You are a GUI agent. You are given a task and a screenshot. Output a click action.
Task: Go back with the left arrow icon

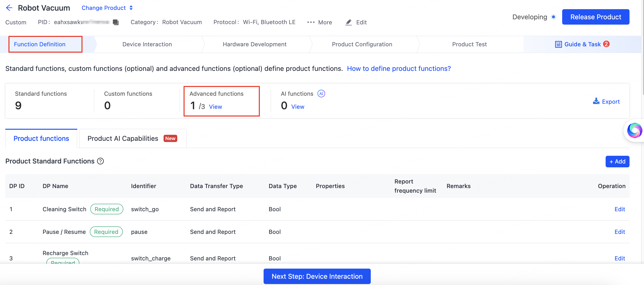[x=9, y=8]
